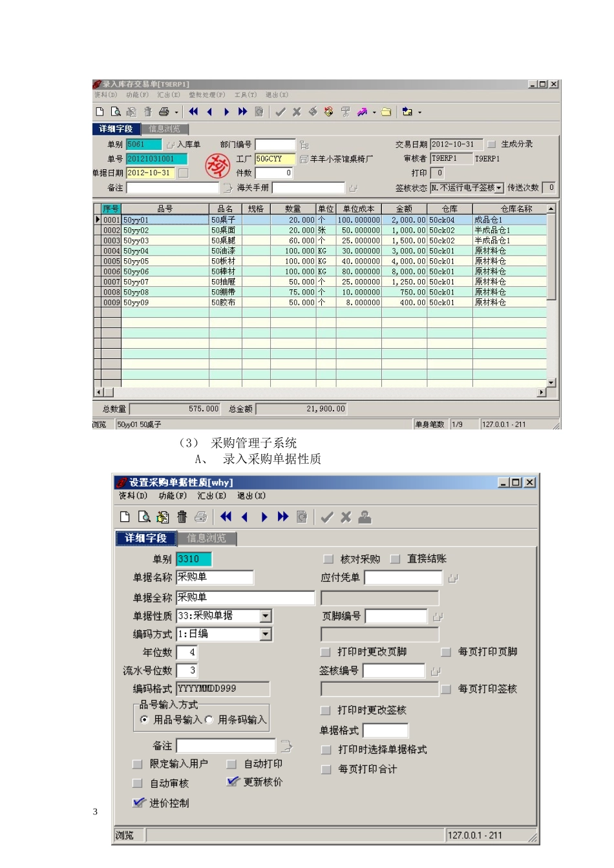Open 汇出(E) menu in purchase settings window
Viewport: 614px width, 868px height.
(212, 496)
